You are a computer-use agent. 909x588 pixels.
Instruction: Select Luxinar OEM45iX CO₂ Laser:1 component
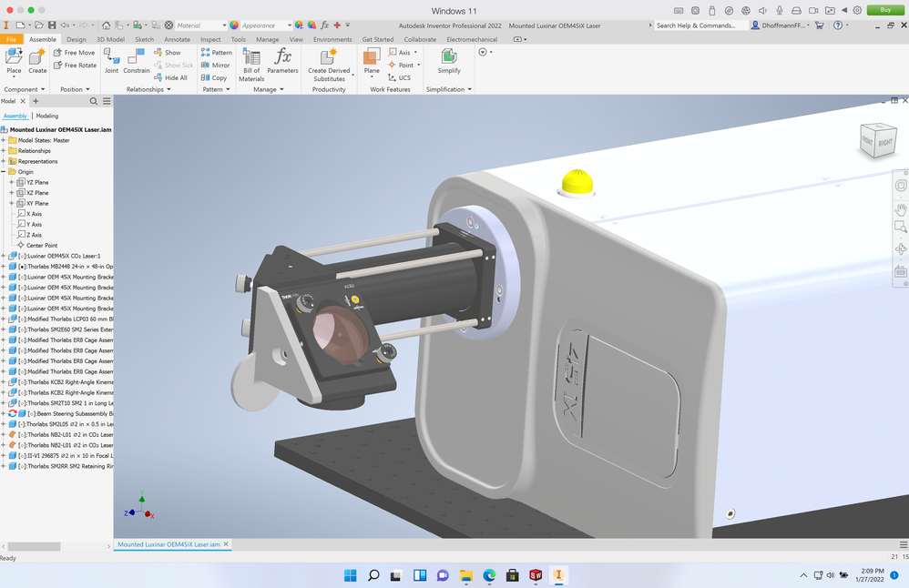click(59, 256)
